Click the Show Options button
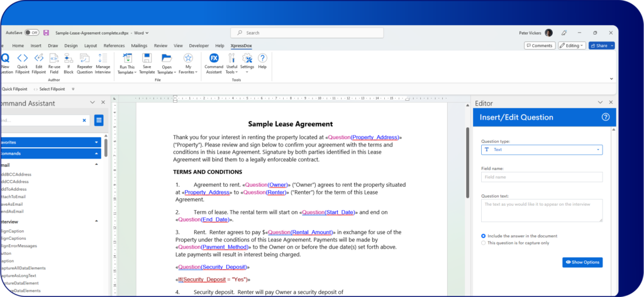The width and height of the screenshot is (644, 297). (x=582, y=262)
